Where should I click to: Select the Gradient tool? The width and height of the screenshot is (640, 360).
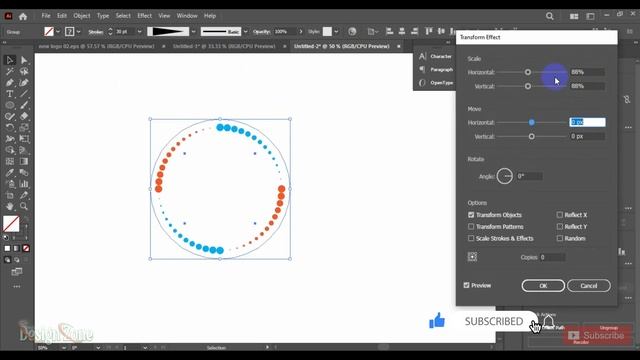tap(24, 161)
